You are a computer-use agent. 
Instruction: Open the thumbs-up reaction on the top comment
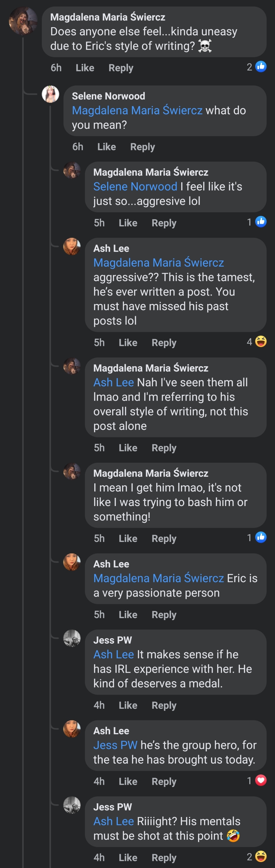click(261, 67)
